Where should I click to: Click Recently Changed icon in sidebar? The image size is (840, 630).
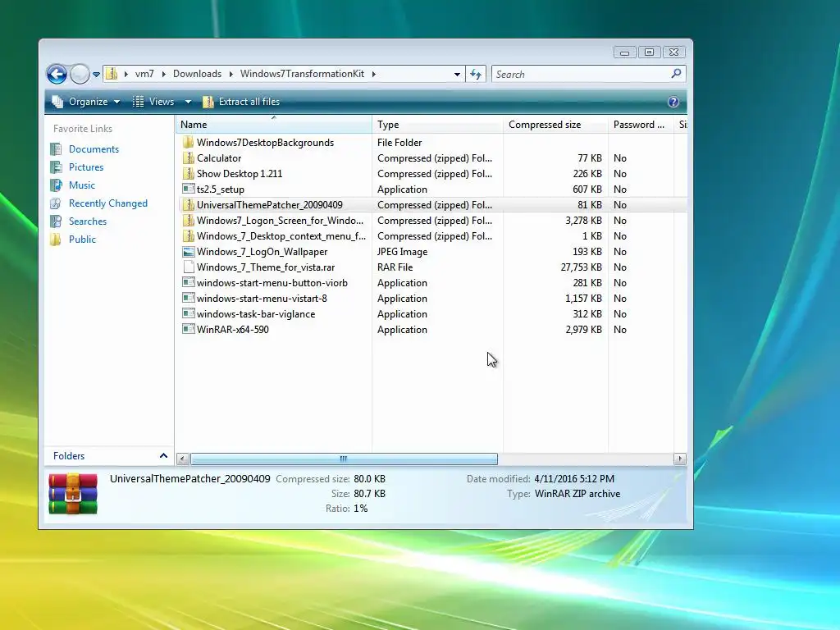click(x=56, y=203)
